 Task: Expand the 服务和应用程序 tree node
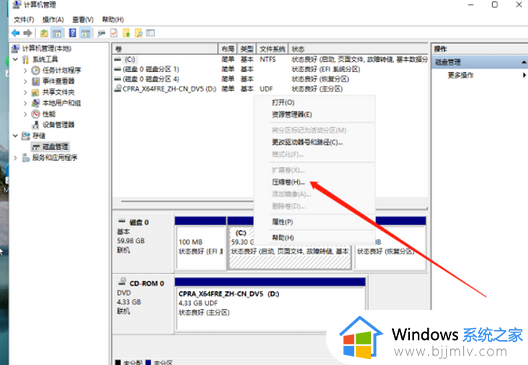(x=15, y=158)
